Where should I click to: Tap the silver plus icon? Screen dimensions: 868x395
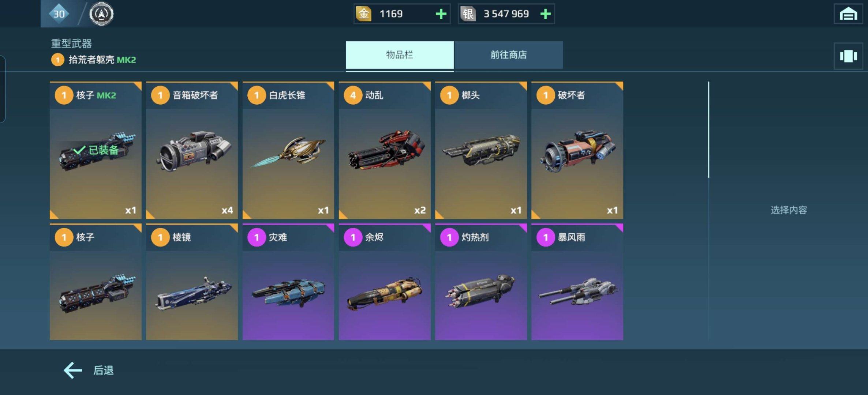[545, 14]
